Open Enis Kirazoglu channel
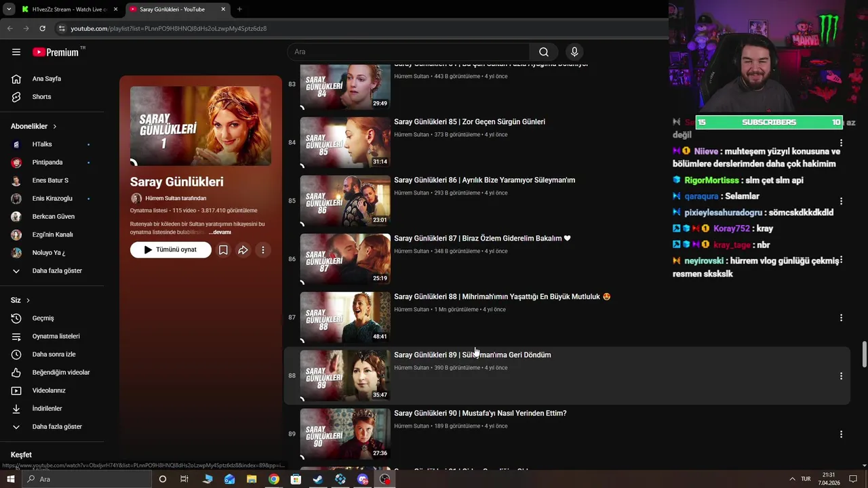This screenshot has width=868, height=488. click(x=53, y=199)
